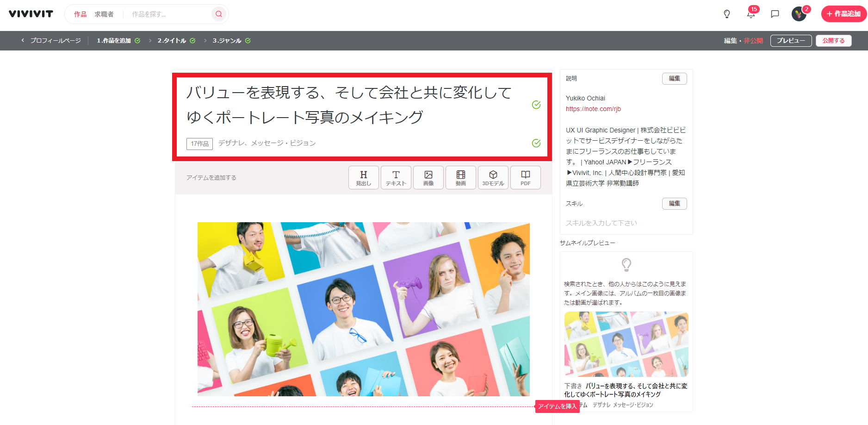Image resolution: width=868 pixels, height=425 pixels.
Task: Select the 見出し heading insert tool
Action: pyautogui.click(x=363, y=177)
